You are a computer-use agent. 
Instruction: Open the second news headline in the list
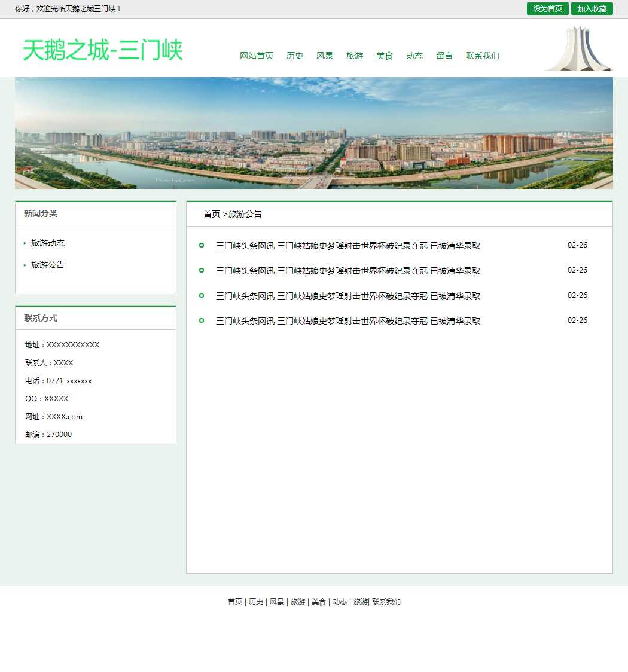pyautogui.click(x=347, y=271)
